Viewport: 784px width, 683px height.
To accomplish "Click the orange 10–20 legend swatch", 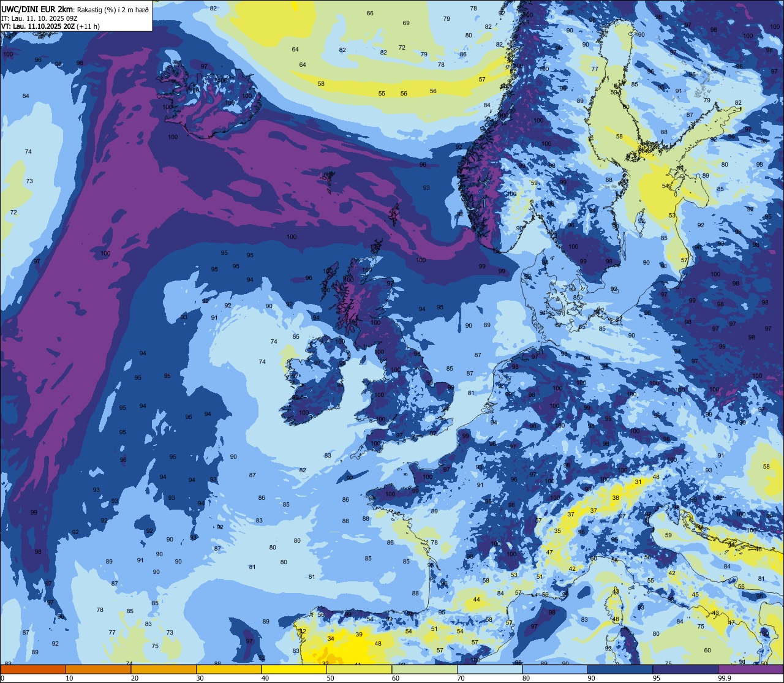I will click(x=98, y=670).
